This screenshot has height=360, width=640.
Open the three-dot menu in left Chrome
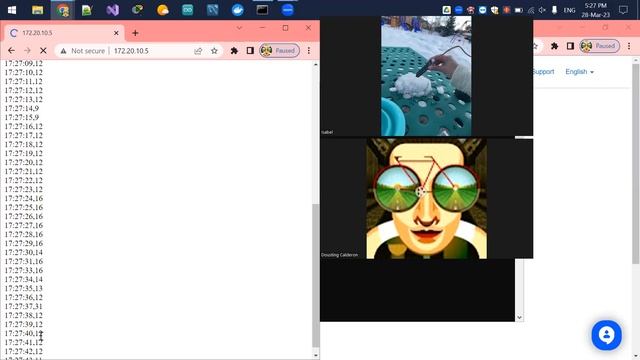click(x=309, y=51)
